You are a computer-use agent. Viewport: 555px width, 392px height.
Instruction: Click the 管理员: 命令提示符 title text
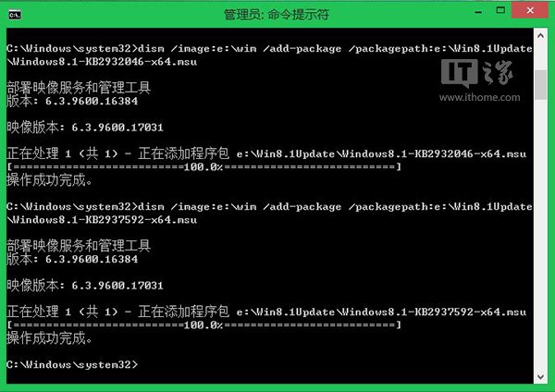(x=276, y=15)
